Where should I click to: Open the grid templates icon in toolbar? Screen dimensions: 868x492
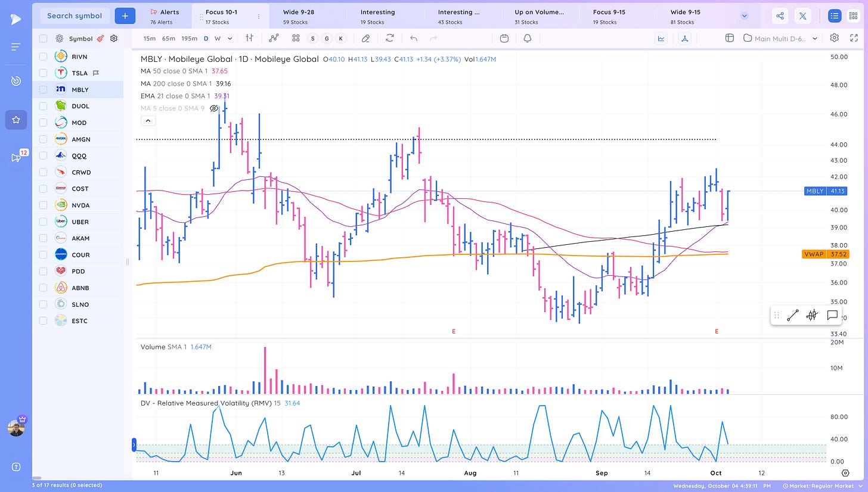pyautogui.click(x=296, y=38)
